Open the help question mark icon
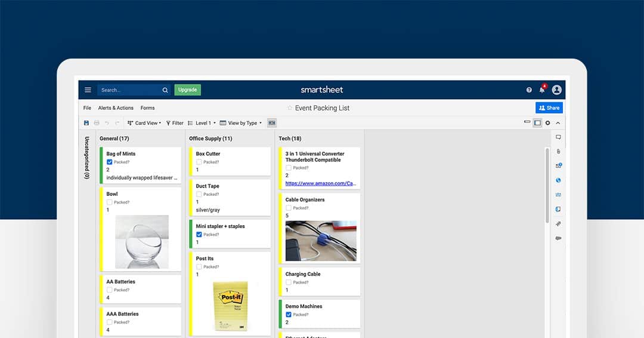Screen dimensions: 644x338 coord(529,90)
